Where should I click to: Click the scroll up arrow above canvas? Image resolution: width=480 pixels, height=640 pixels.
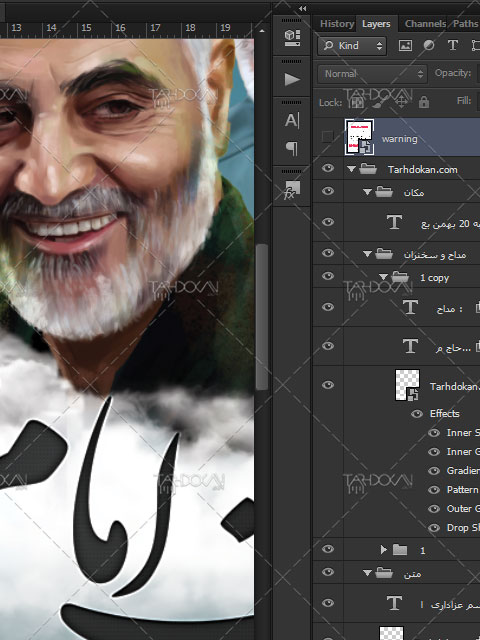pyautogui.click(x=262, y=31)
